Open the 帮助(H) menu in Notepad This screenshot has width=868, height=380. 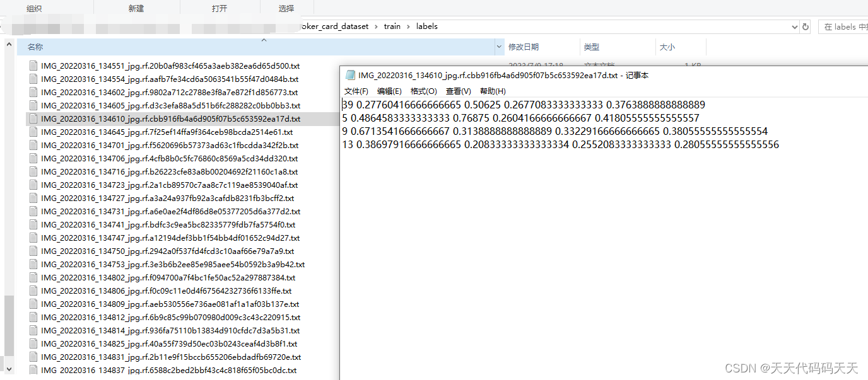491,91
